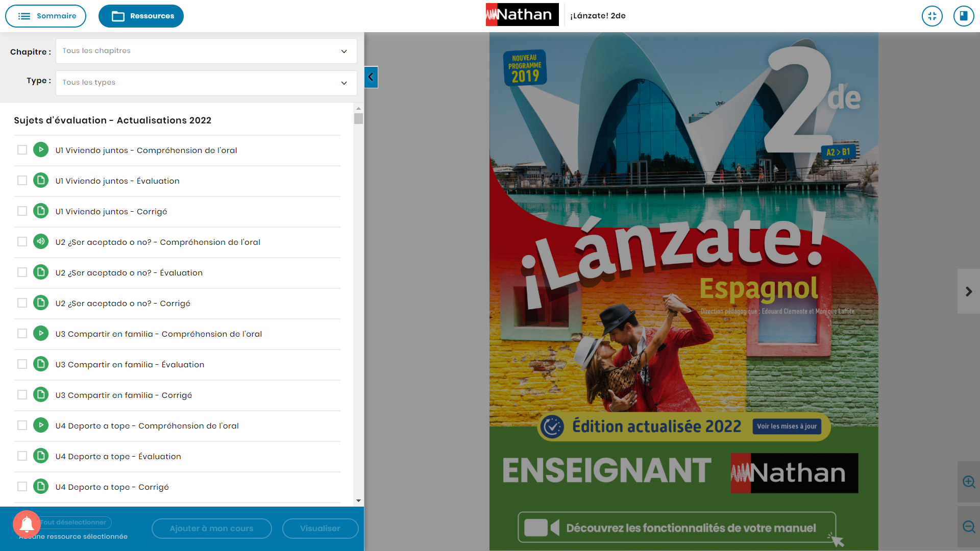The height and width of the screenshot is (551, 980).
Task: Open 'U2 ¿Ser aceptado o no? - Corrigé'
Action: point(122,304)
